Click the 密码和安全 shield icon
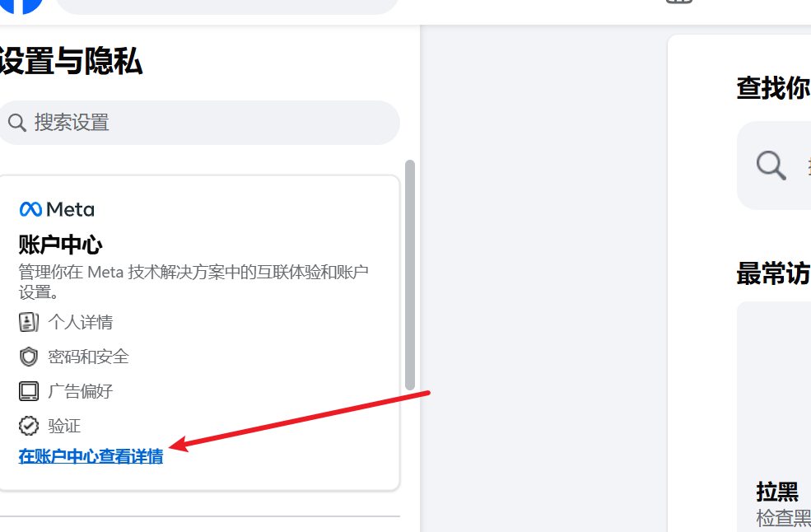Viewport: 811px width, 532px height. [29, 357]
